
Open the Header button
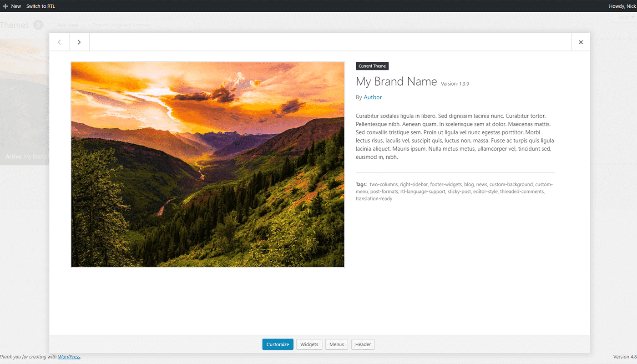tap(363, 344)
